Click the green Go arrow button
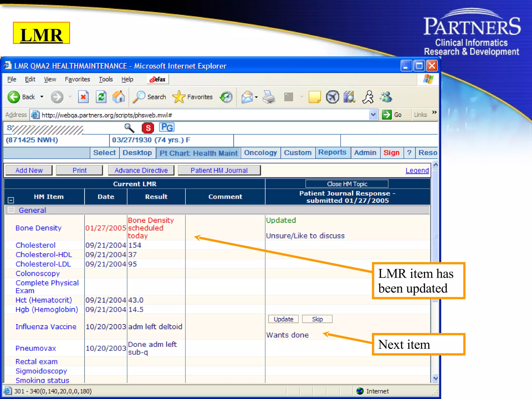Image resolution: width=532 pixels, height=399 pixels. click(387, 115)
